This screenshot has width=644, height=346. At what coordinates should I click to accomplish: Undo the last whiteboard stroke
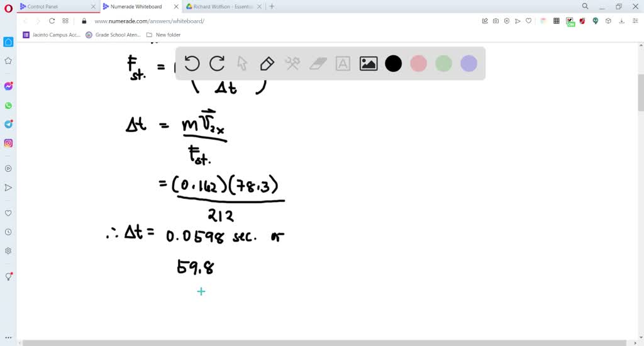[192, 64]
